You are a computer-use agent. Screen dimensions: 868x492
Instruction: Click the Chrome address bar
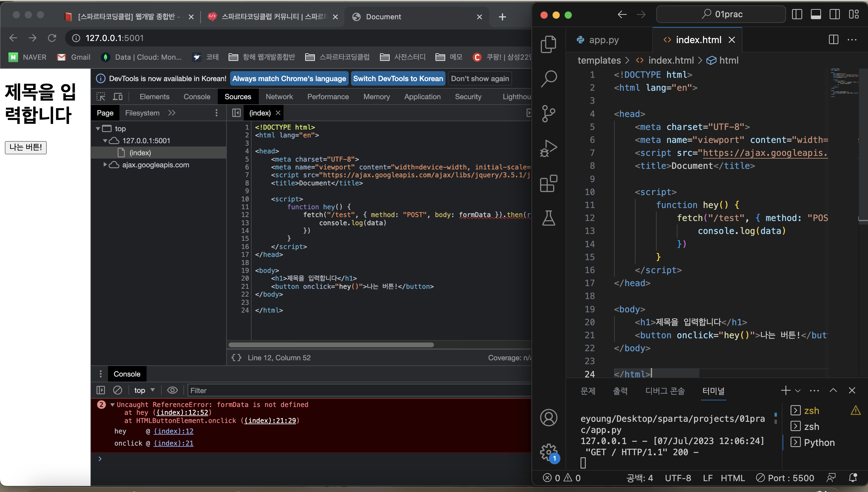[x=297, y=38]
